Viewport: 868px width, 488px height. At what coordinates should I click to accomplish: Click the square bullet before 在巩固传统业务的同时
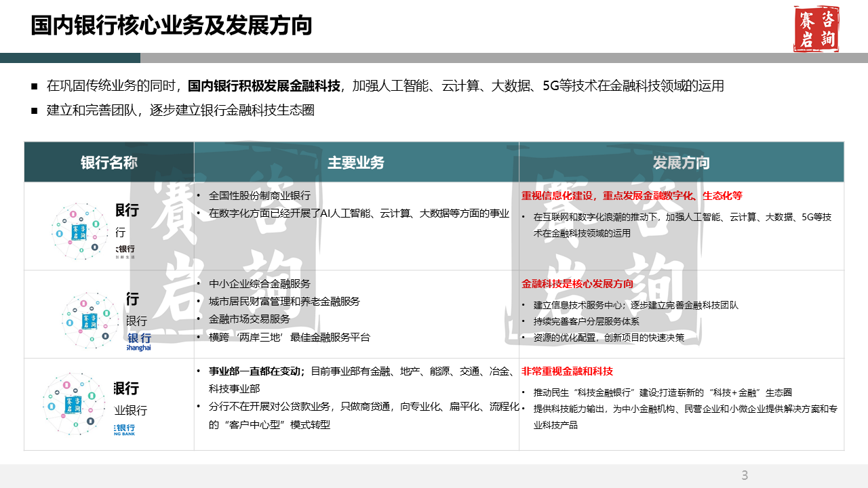point(34,87)
